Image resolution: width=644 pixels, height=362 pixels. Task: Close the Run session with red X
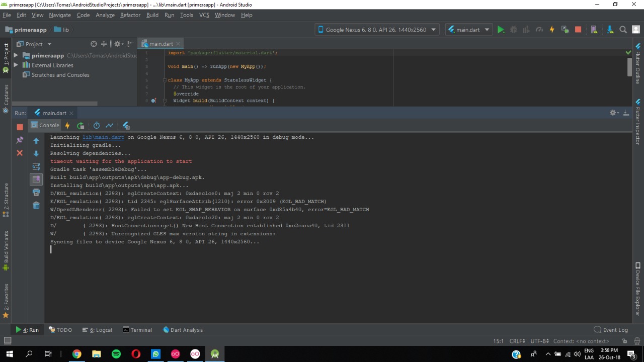(x=20, y=153)
